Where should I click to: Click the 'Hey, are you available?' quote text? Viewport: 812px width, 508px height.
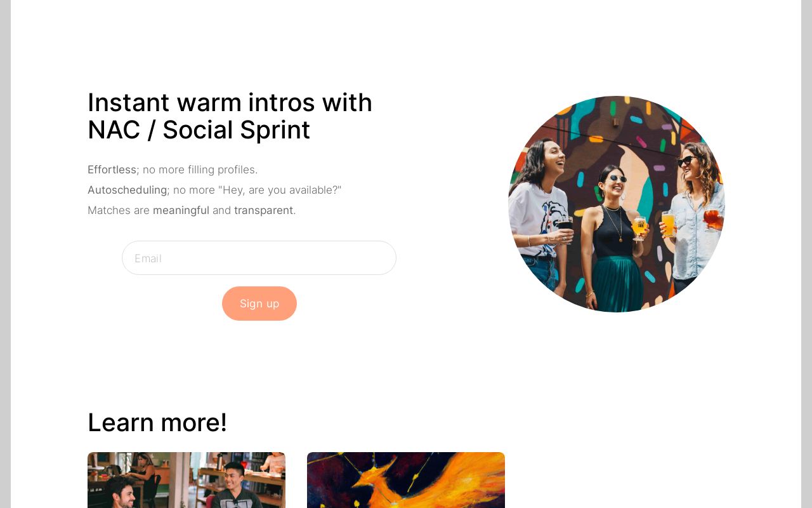tap(279, 190)
